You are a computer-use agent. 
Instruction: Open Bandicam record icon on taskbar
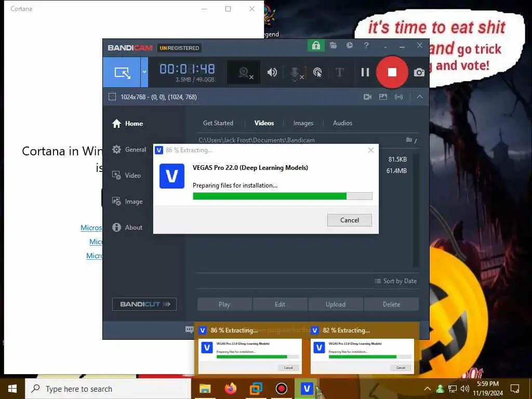[x=281, y=389]
